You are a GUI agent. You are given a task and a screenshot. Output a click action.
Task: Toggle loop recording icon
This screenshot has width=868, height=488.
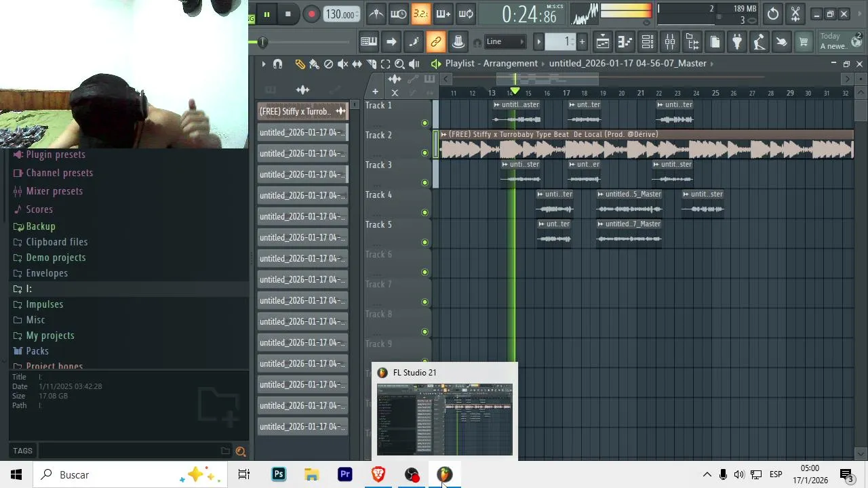(466, 14)
